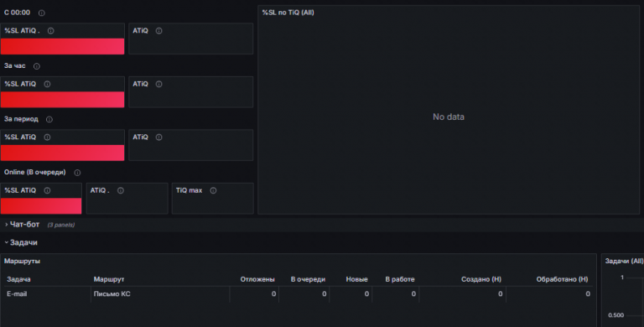This screenshot has width=644, height=327.
Task: Click the info icon beside the За период heading
Action: [49, 120]
